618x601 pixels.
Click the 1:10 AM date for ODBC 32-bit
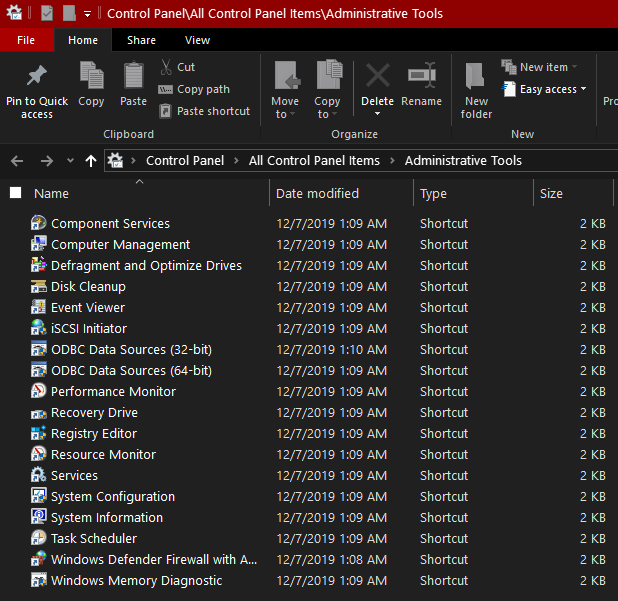(x=331, y=350)
